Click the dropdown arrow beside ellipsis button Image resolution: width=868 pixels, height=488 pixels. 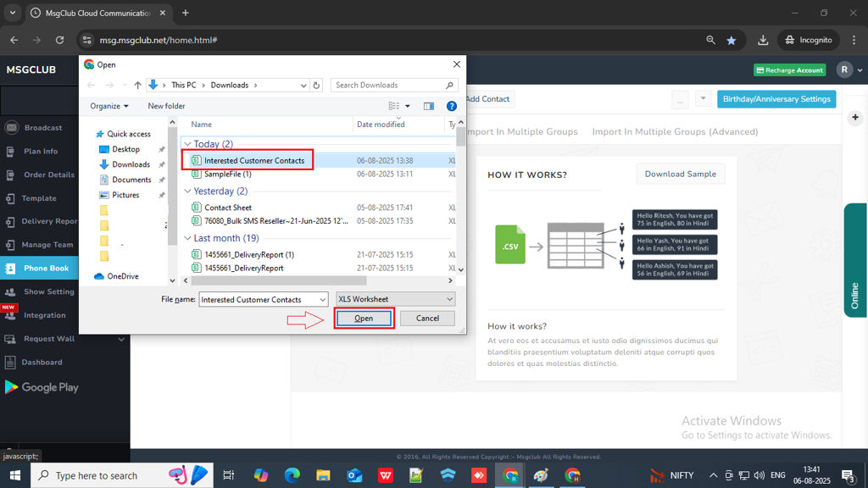point(703,99)
